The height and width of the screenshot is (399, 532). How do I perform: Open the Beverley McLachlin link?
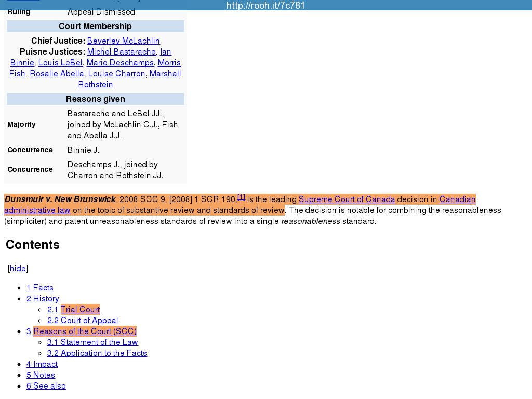click(123, 41)
